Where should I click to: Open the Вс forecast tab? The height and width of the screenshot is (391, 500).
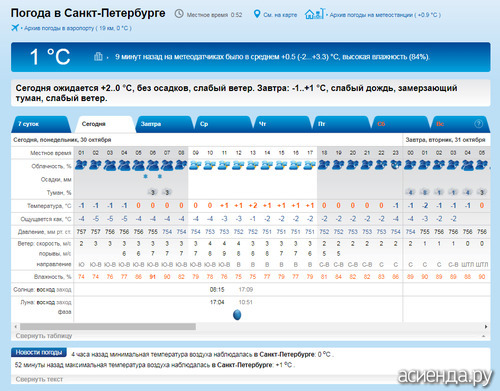(459, 124)
